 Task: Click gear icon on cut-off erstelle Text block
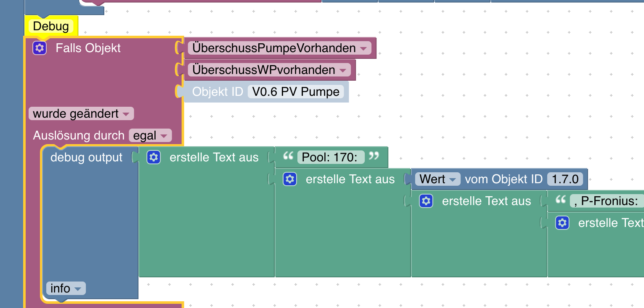562,223
